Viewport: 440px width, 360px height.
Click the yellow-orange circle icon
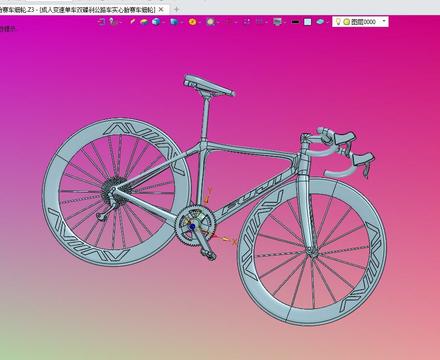click(x=192, y=22)
